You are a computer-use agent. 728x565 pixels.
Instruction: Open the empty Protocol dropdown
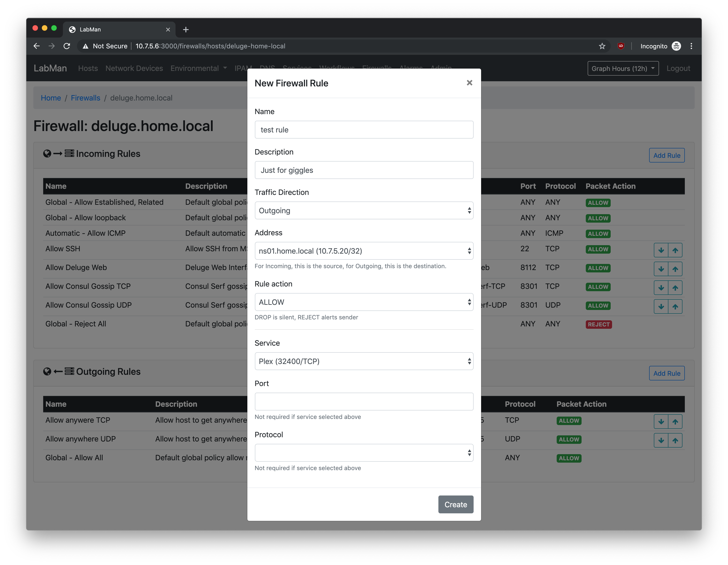[364, 453]
